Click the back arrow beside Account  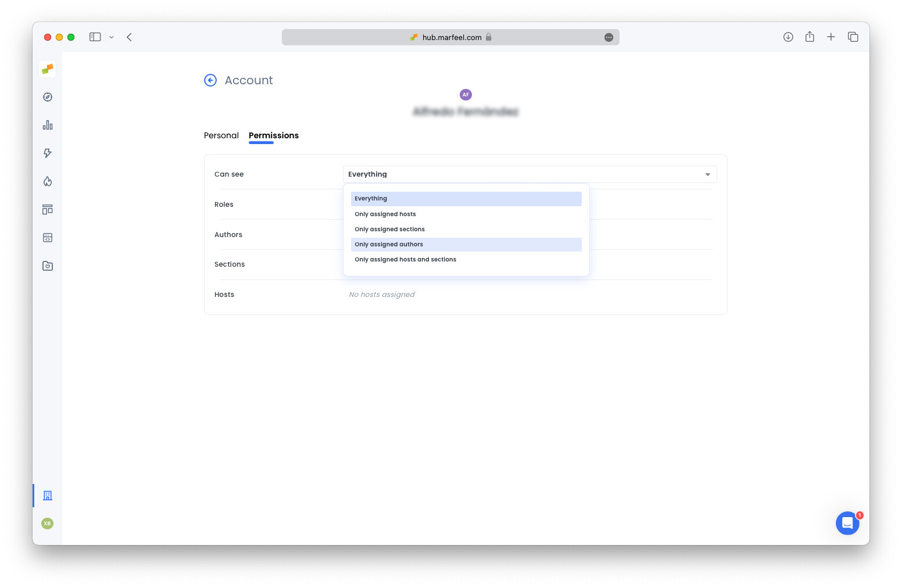(x=210, y=80)
